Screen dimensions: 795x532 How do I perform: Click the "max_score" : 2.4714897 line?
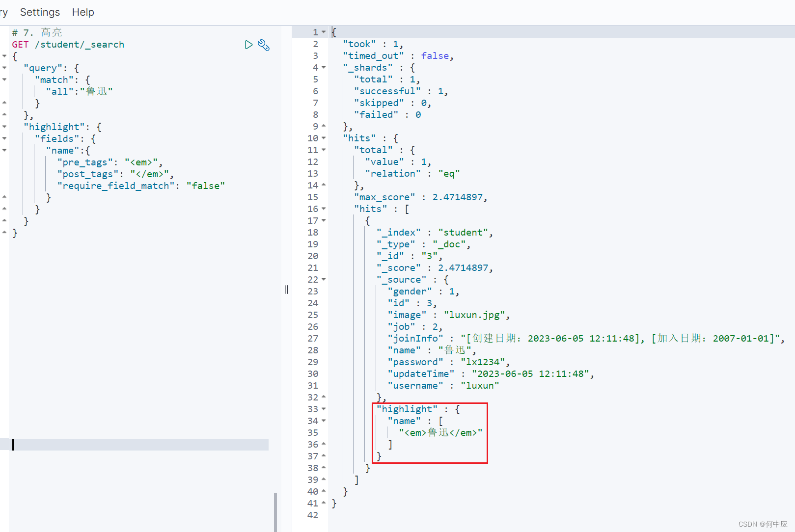[x=421, y=197]
